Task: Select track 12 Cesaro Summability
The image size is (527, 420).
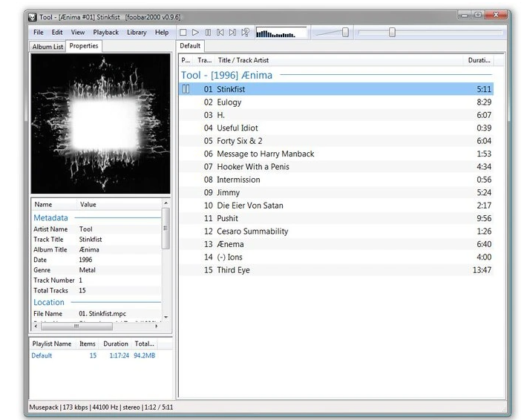Action: point(336,232)
